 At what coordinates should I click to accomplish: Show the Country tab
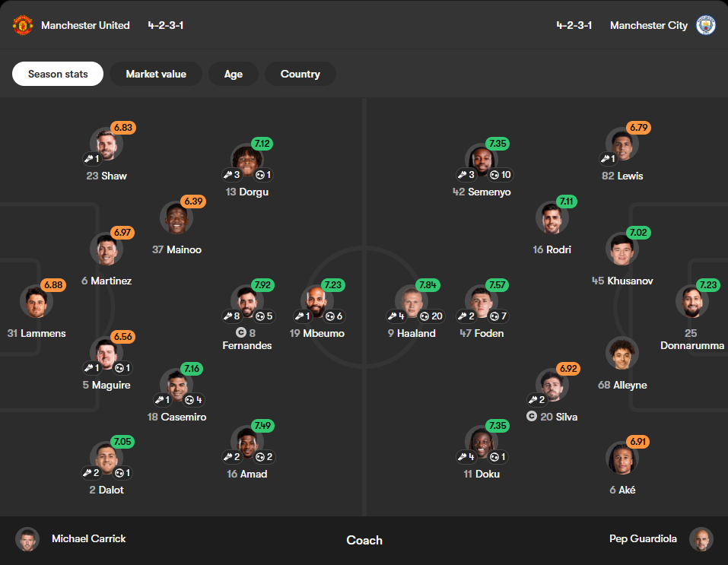coord(300,74)
